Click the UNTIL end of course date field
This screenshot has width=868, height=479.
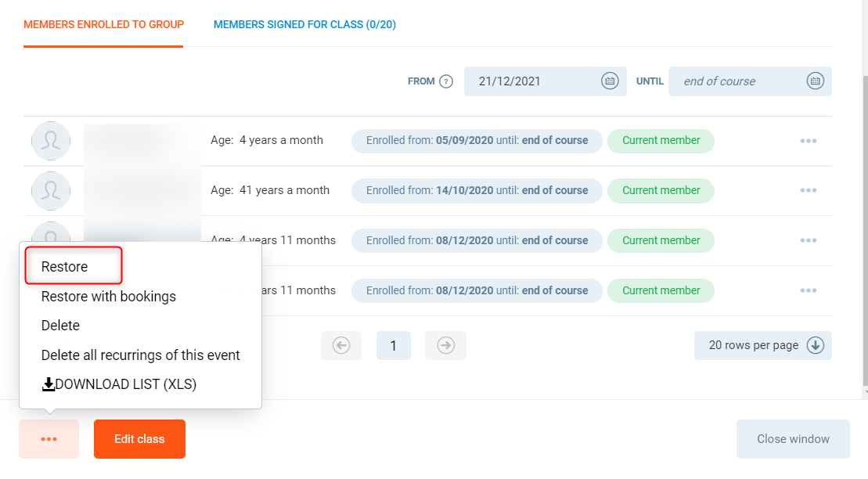pos(736,81)
